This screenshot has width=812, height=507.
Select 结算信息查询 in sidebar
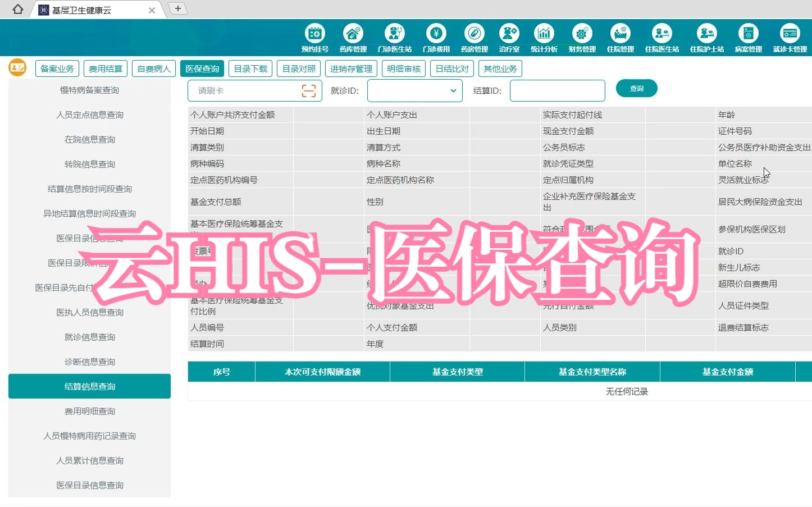(89, 386)
